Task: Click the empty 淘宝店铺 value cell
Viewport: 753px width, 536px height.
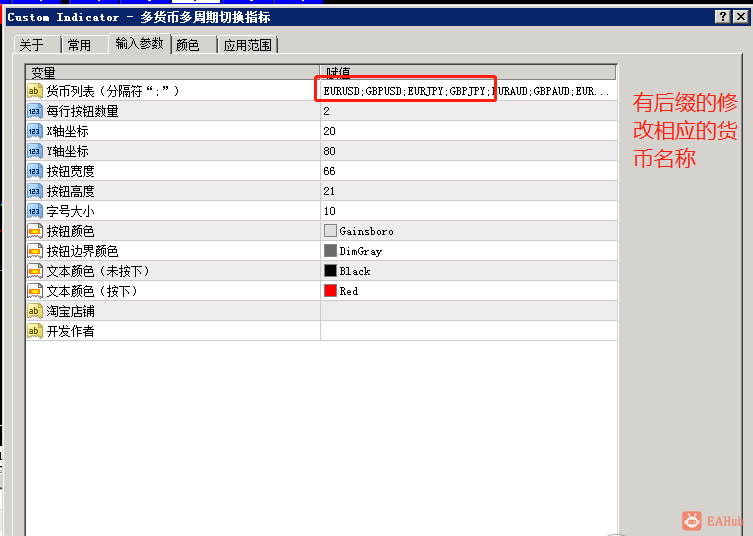Action: (468, 311)
